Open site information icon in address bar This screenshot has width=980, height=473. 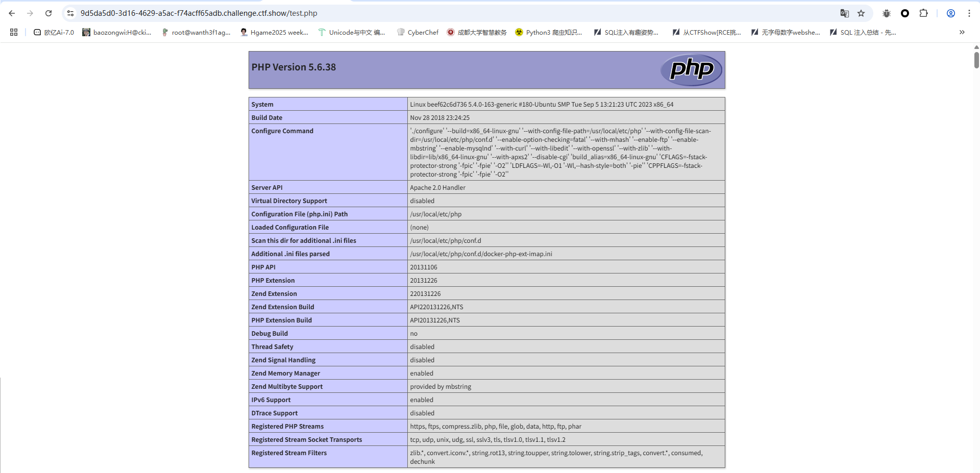[70, 13]
